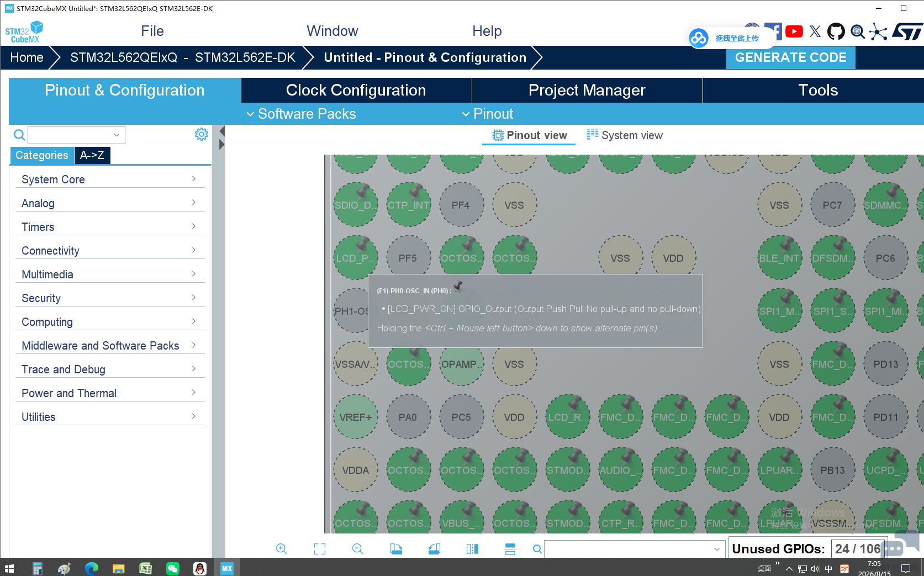Click the GENERATE CODE button
This screenshot has height=576, width=924.
(x=791, y=57)
